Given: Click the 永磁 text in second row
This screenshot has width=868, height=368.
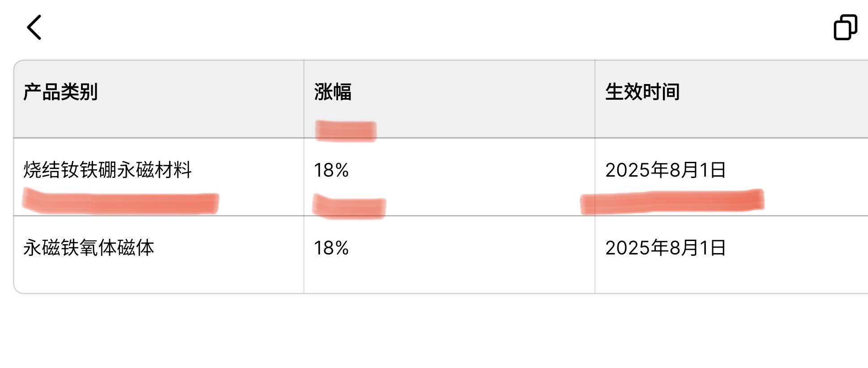Looking at the screenshot, I should tap(42, 248).
